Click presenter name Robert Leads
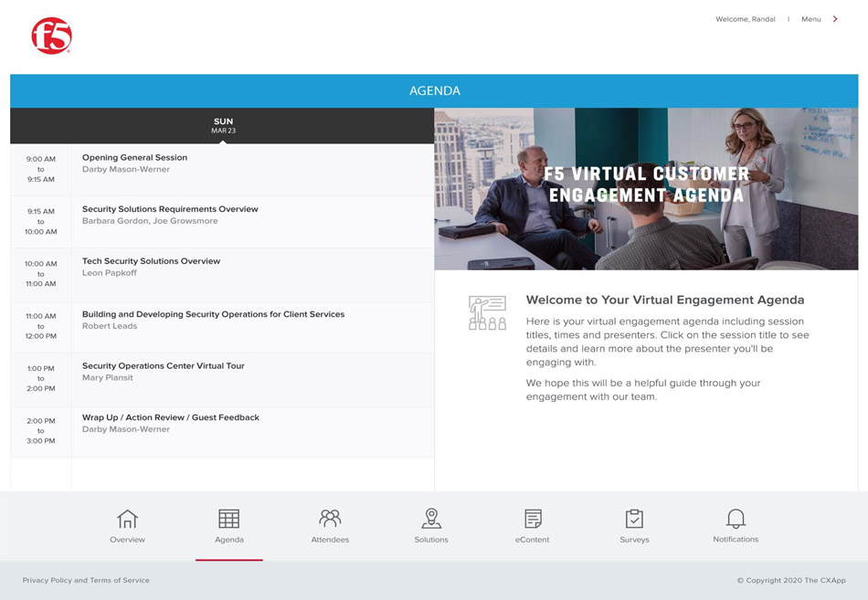This screenshot has height=600, width=868. tap(110, 326)
